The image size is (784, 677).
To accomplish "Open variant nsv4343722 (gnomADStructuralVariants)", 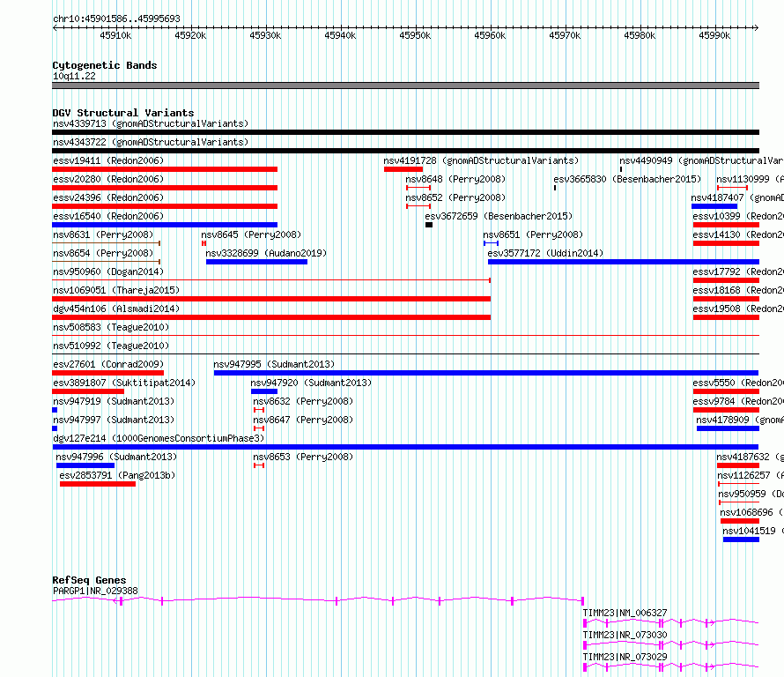I will pyautogui.click(x=151, y=142).
